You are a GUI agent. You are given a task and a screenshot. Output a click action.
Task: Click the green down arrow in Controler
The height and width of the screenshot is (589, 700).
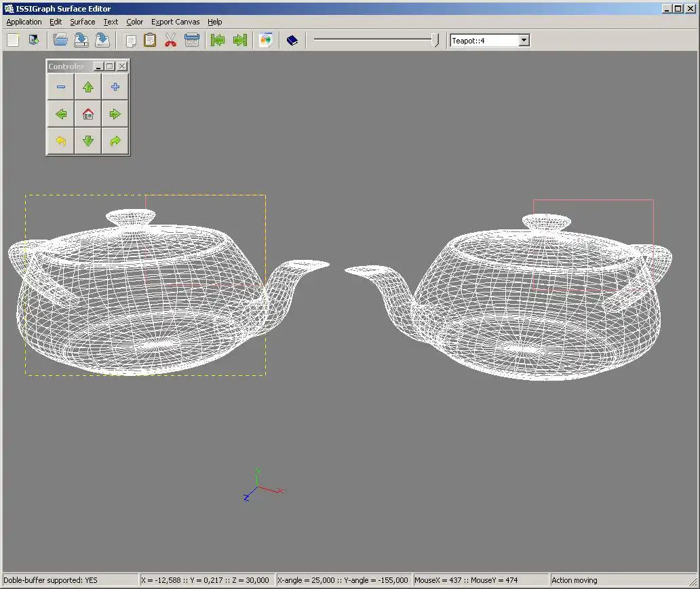click(x=88, y=141)
